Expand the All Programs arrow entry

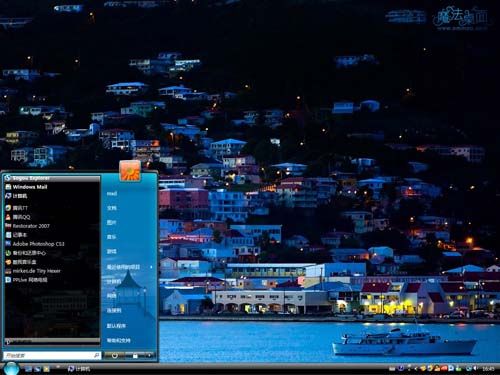click(52, 341)
